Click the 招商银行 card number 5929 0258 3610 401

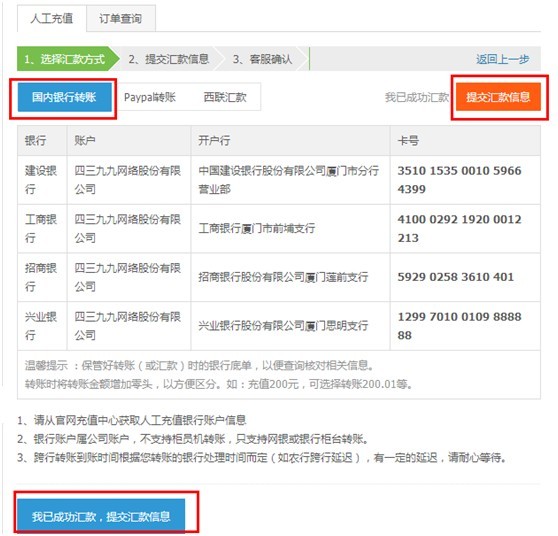456,277
